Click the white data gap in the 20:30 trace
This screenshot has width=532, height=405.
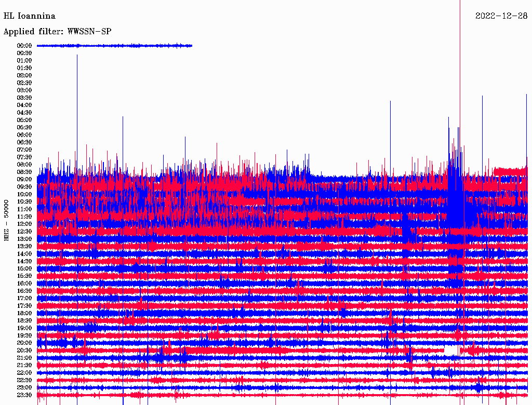tap(451, 350)
